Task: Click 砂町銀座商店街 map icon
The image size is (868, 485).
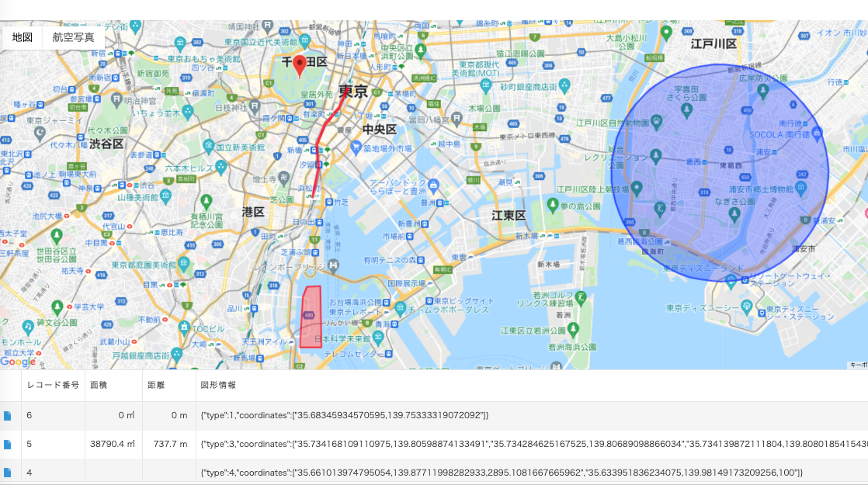Action: coord(564,85)
